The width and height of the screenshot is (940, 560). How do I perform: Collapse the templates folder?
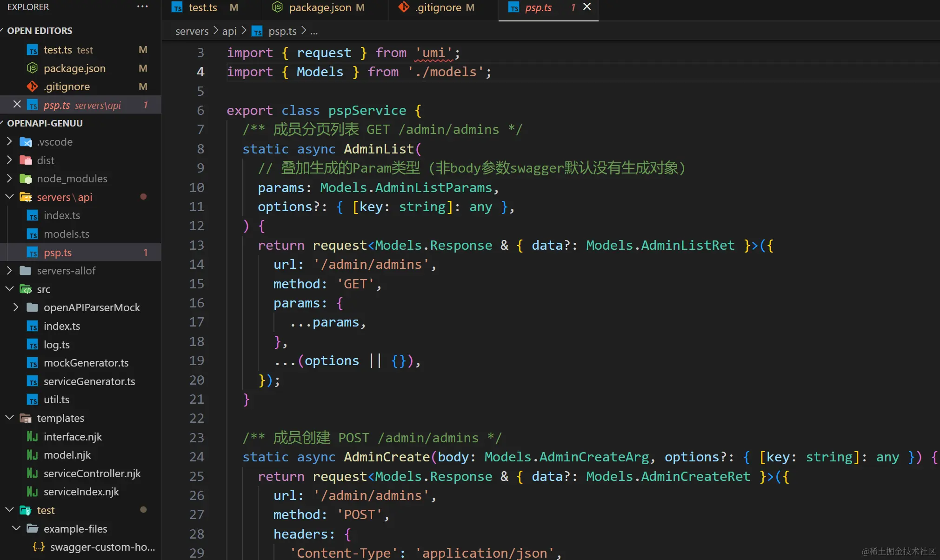click(9, 418)
